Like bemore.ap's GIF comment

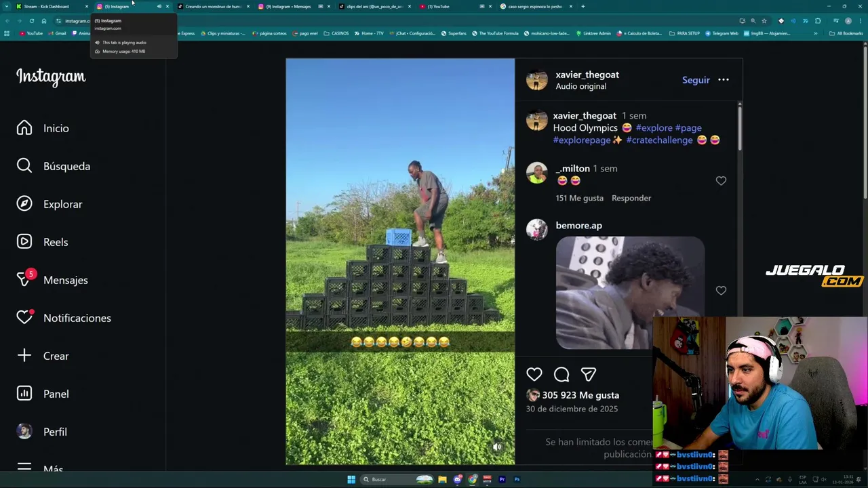click(x=721, y=291)
